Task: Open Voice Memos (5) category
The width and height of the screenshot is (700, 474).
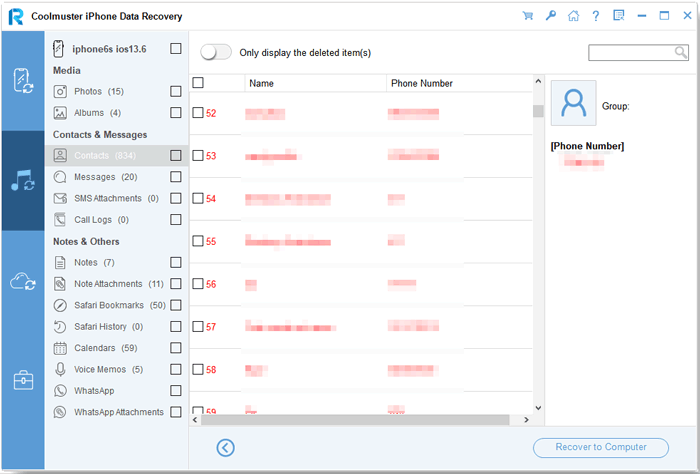Action: (116, 370)
